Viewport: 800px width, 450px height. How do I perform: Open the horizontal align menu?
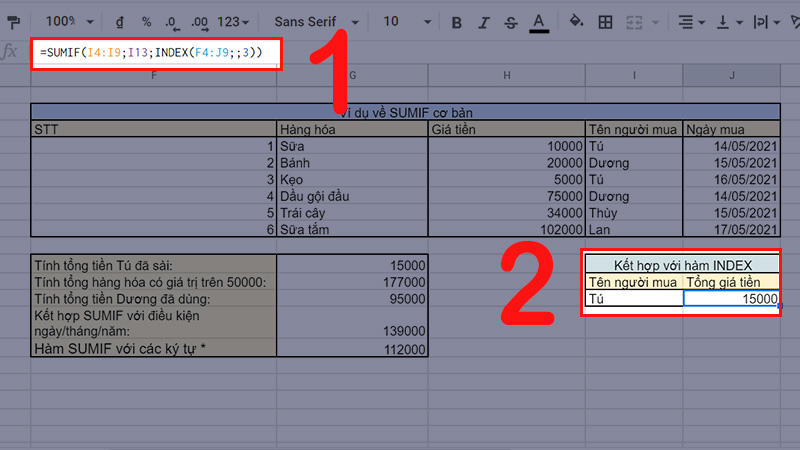(690, 21)
